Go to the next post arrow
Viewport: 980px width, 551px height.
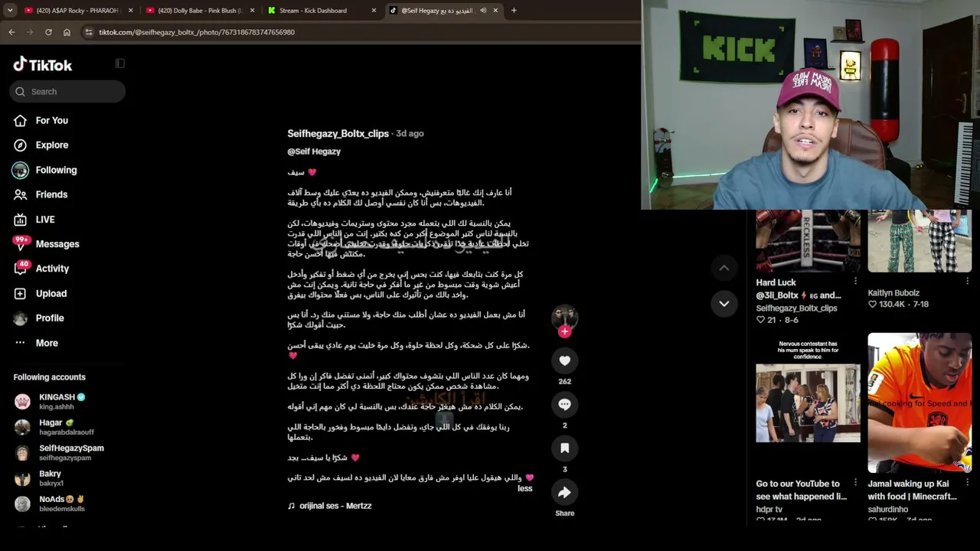(x=724, y=304)
